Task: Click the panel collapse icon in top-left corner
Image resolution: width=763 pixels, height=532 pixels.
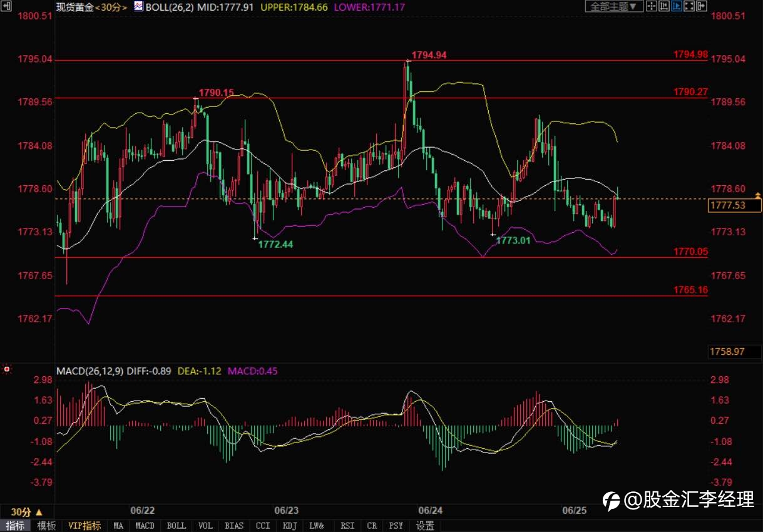Action: [4, 6]
